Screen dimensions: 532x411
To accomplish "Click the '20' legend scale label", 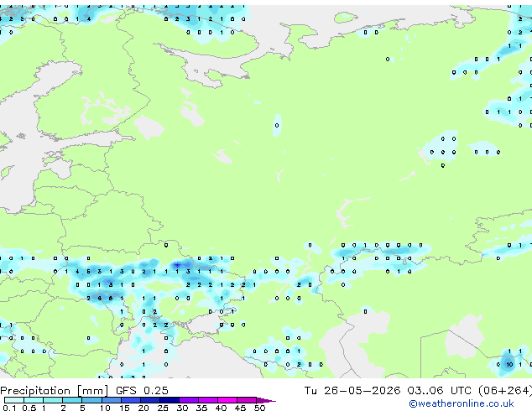I will click(143, 408).
